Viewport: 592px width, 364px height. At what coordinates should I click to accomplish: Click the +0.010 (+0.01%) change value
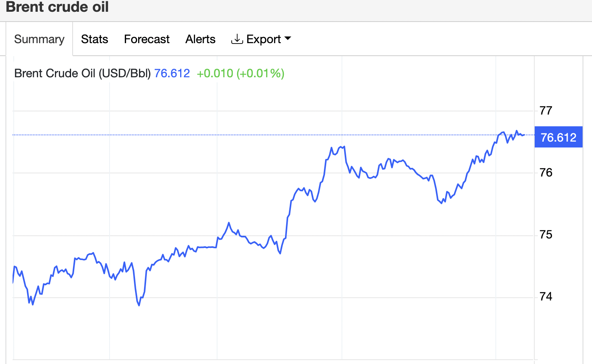[x=241, y=73]
